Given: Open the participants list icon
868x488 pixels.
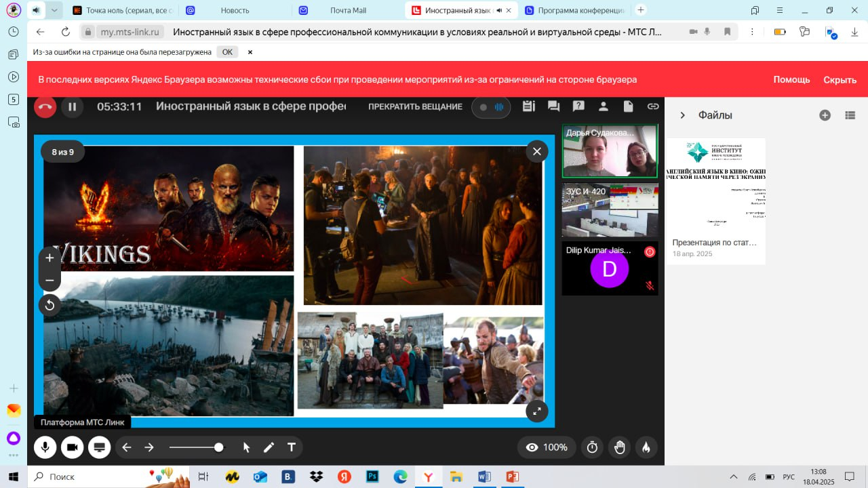Looking at the screenshot, I should 529,106.
